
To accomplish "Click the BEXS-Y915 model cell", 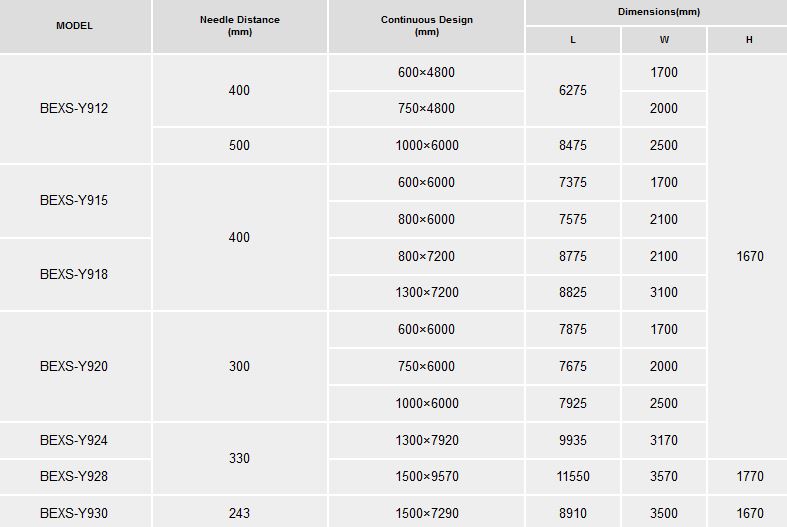I will 75,201.
